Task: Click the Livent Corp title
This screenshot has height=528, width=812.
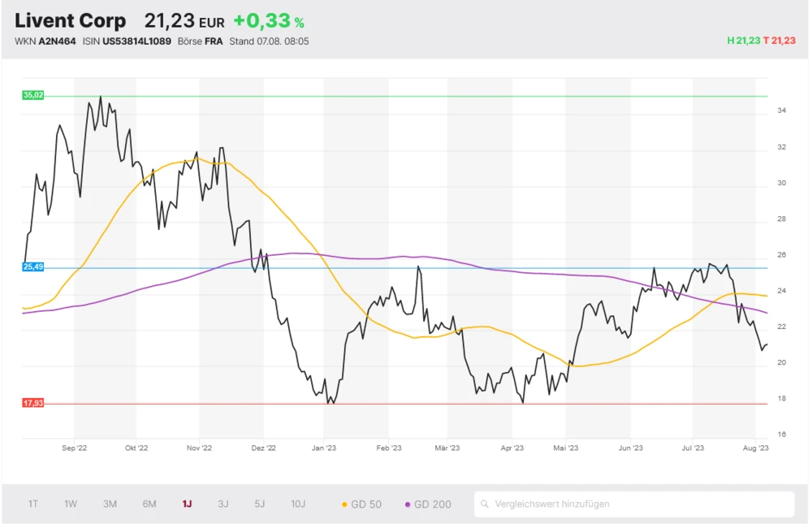Action: (71, 21)
